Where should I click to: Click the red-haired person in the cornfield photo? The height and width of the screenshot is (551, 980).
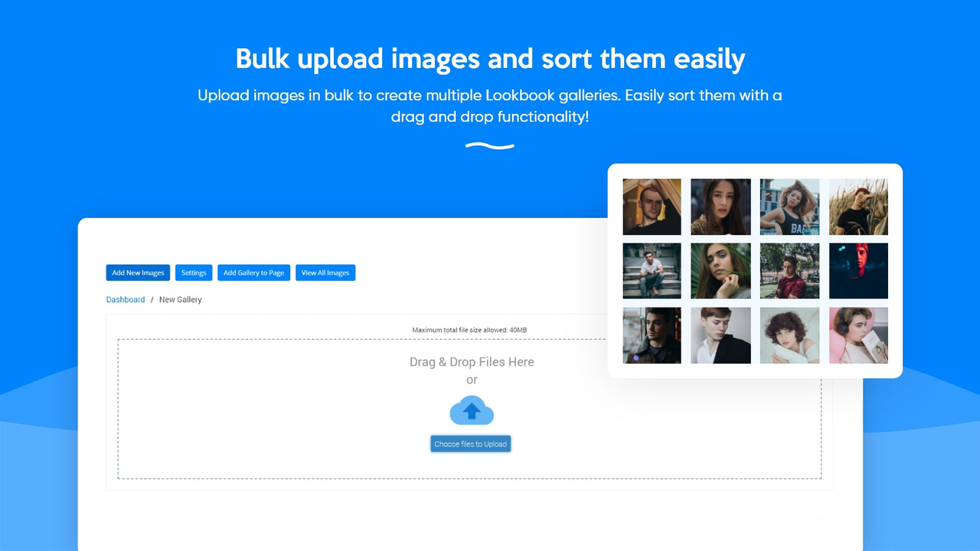coord(858,207)
